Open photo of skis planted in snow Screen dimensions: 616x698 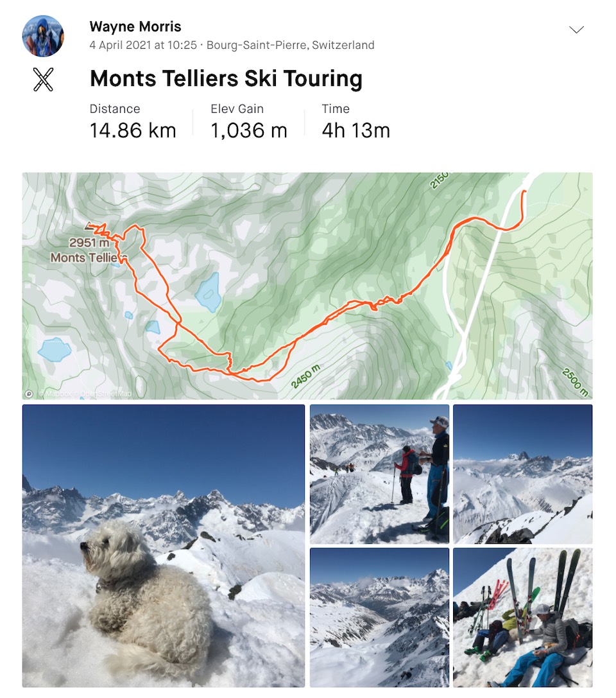pos(522,618)
